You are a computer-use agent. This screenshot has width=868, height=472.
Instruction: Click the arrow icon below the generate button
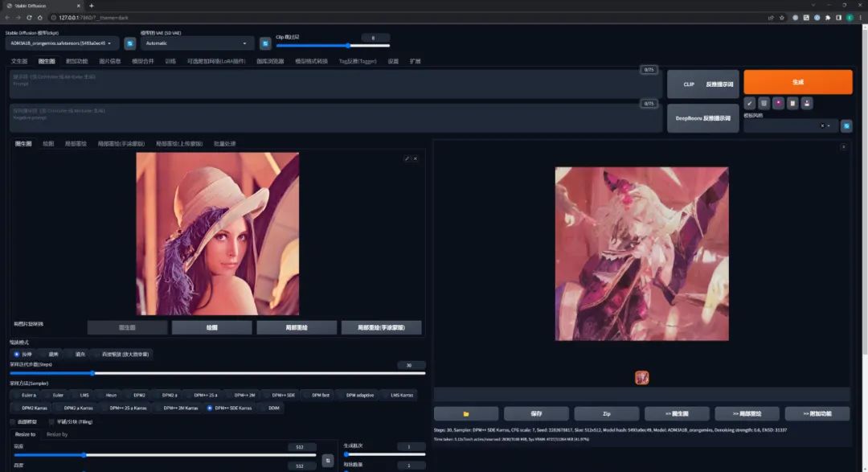[750, 103]
